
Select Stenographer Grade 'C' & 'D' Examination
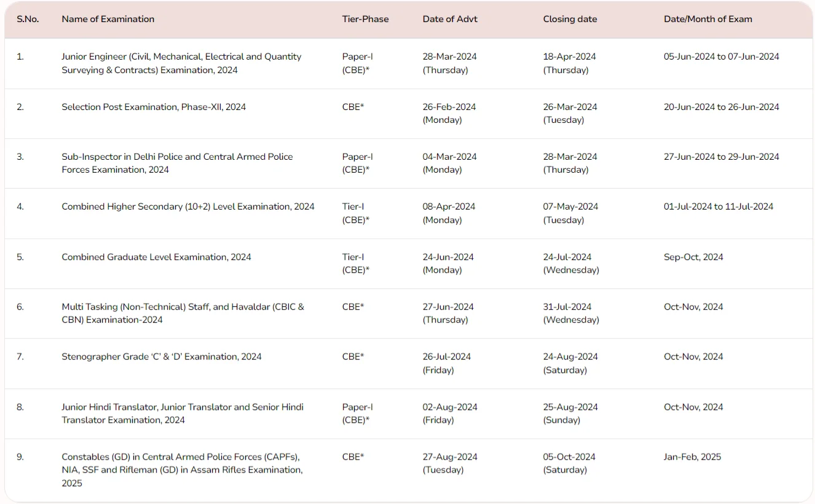coord(162,356)
